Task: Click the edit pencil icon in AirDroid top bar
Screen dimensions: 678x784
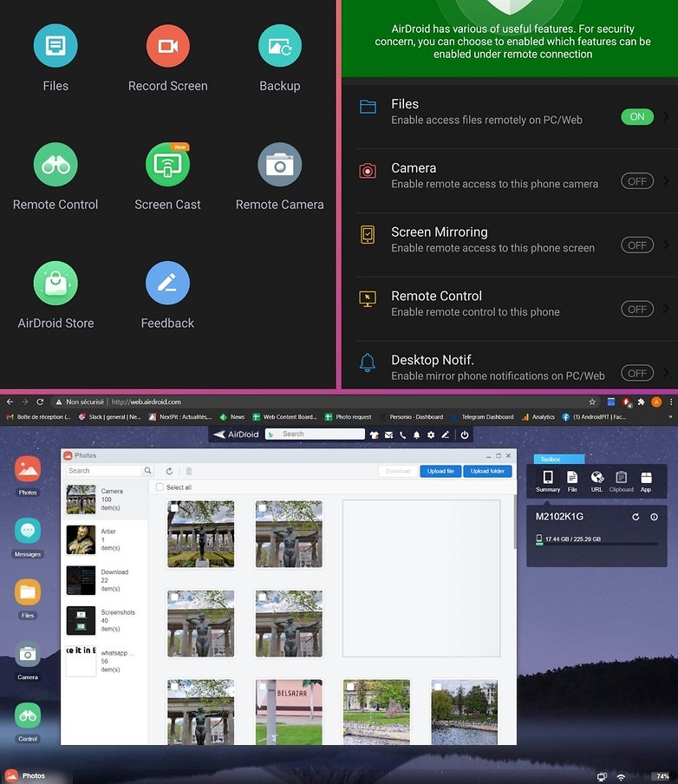Action: point(445,435)
